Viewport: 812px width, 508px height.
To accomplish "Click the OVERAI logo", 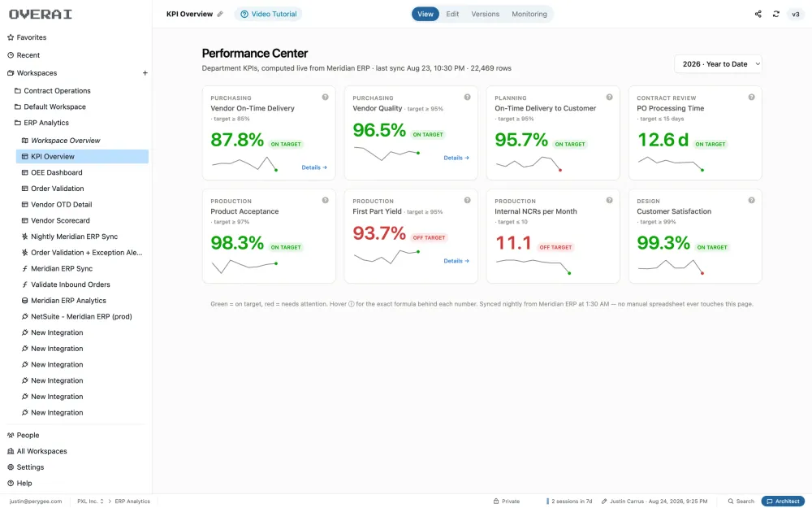I will pos(41,14).
